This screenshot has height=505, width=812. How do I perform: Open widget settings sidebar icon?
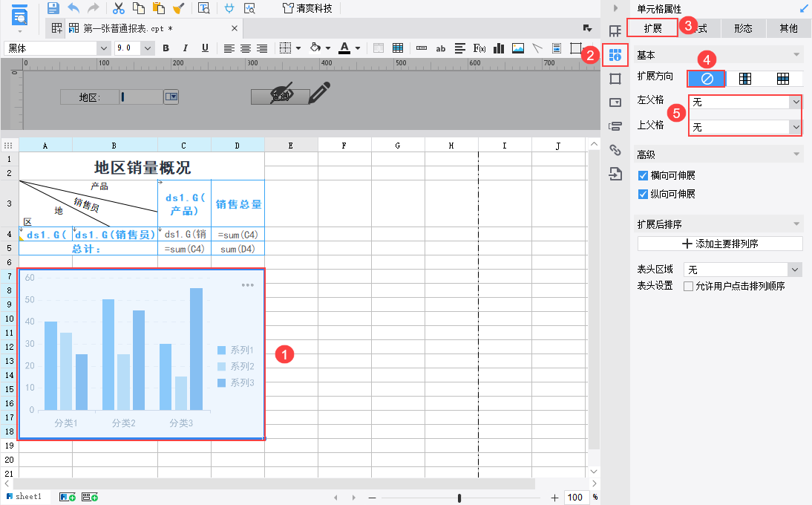click(x=615, y=102)
